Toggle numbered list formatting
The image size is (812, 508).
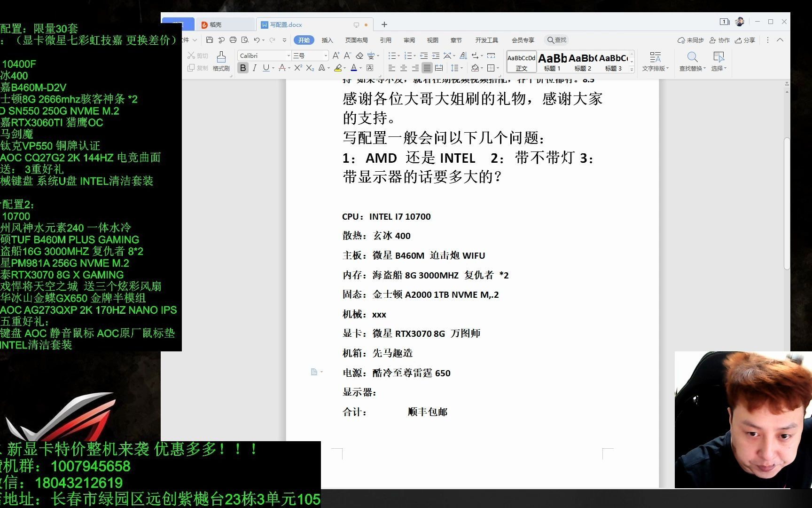[408, 56]
